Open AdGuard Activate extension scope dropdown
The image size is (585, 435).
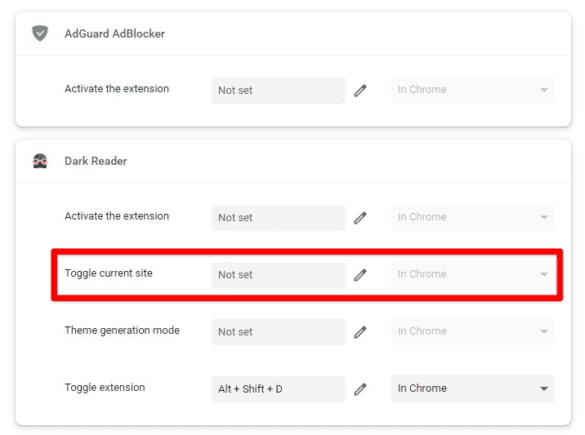point(473,90)
